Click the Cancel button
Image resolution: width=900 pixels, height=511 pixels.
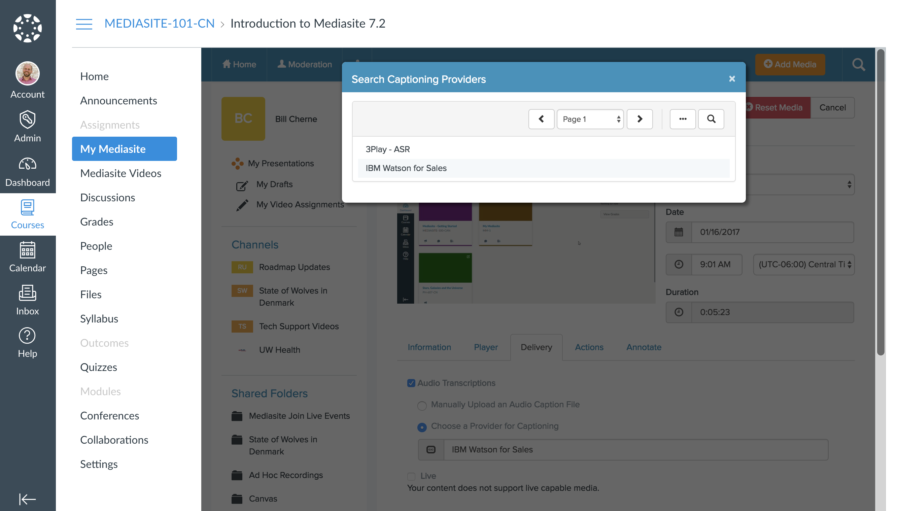(832, 107)
